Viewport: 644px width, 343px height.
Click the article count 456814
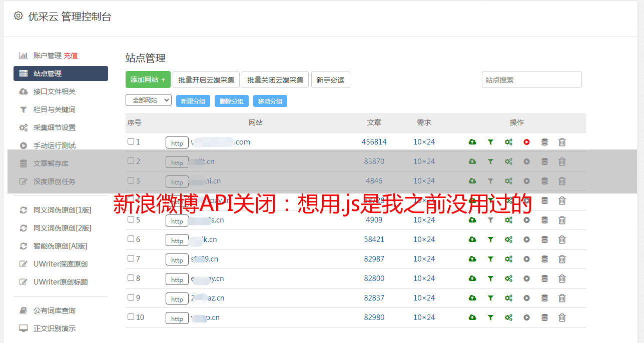(x=374, y=142)
